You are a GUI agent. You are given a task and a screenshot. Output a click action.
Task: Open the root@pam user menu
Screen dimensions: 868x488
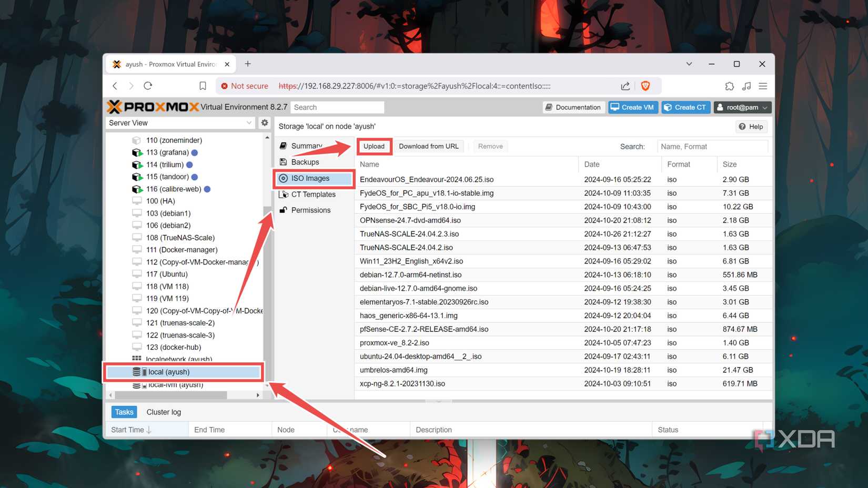point(742,107)
